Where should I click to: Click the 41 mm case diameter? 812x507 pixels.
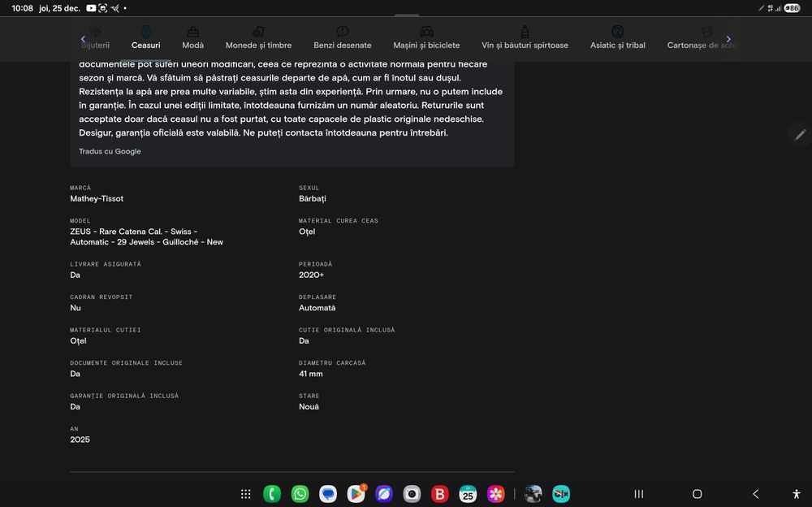(x=311, y=374)
